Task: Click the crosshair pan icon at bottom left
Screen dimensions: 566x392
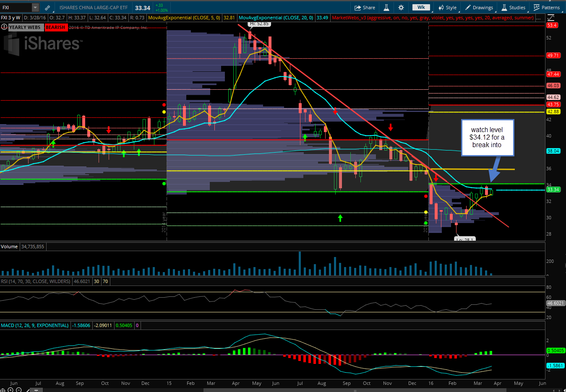Action: click(x=3, y=390)
